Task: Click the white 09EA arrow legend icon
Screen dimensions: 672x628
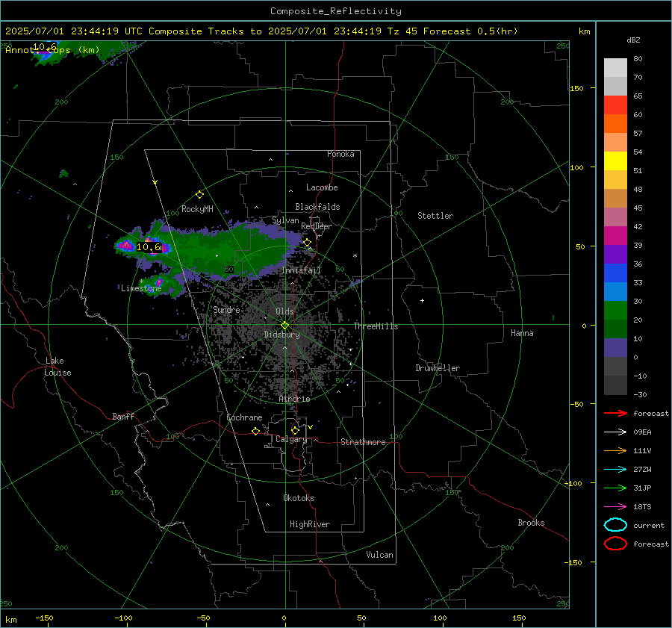Action: tap(615, 432)
